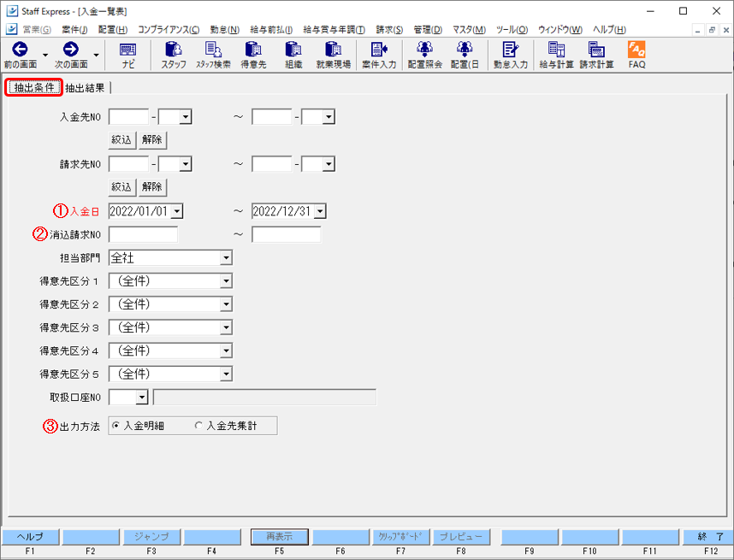734x560 pixels.
Task: Open the コンプライアンス(C) menu
Action: coord(169,29)
